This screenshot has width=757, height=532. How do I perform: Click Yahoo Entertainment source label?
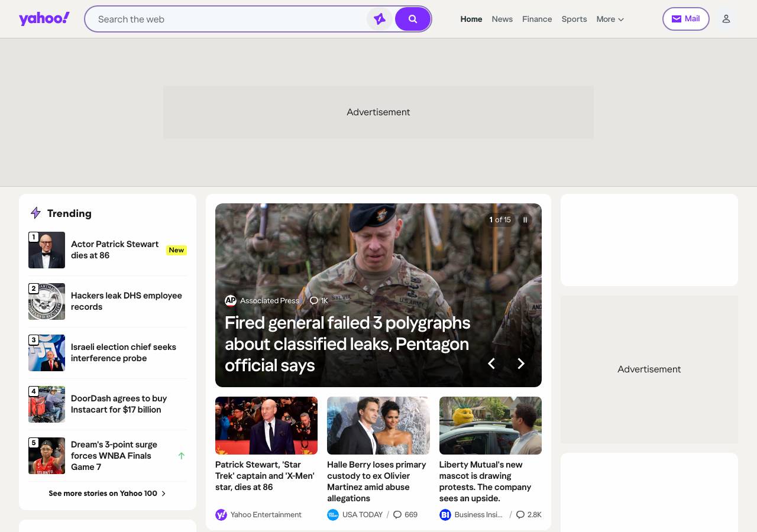[x=266, y=515]
